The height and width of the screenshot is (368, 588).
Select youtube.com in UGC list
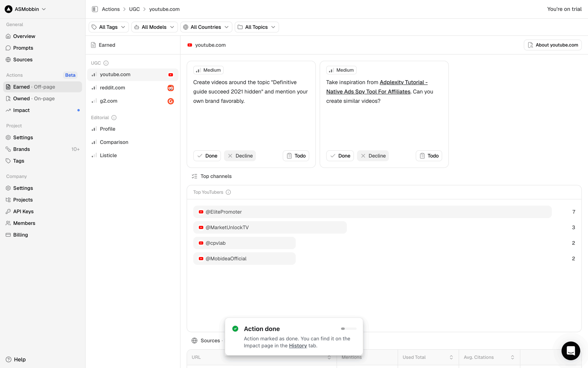coord(133,75)
